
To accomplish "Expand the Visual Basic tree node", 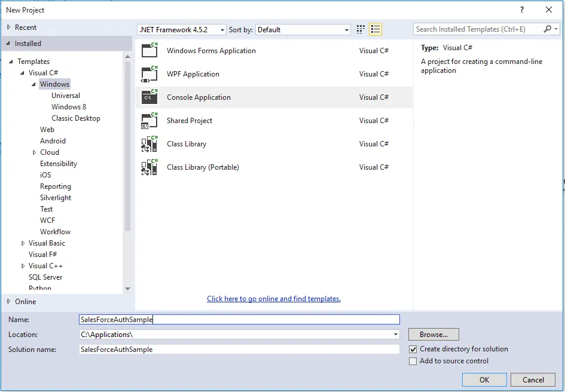I will point(23,243).
